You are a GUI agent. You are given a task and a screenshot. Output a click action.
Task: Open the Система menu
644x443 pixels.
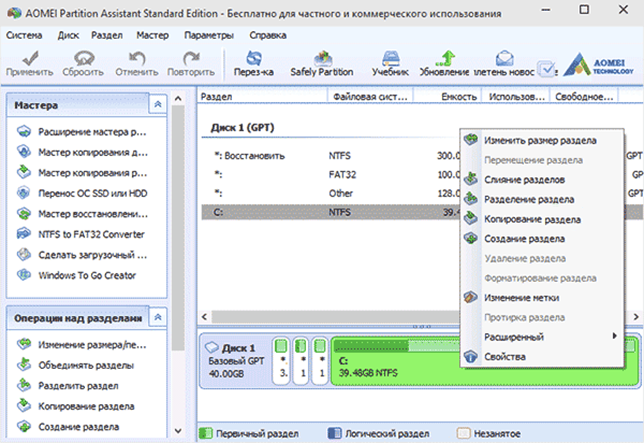coord(24,35)
